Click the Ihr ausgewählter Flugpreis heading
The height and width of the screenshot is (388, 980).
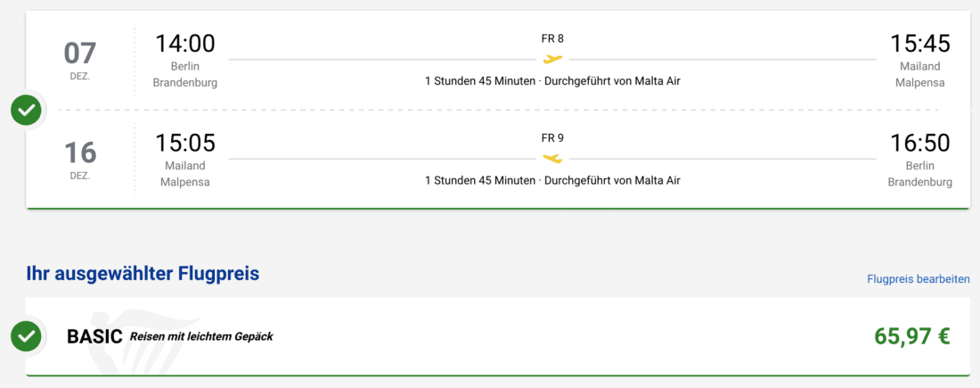coord(143,274)
